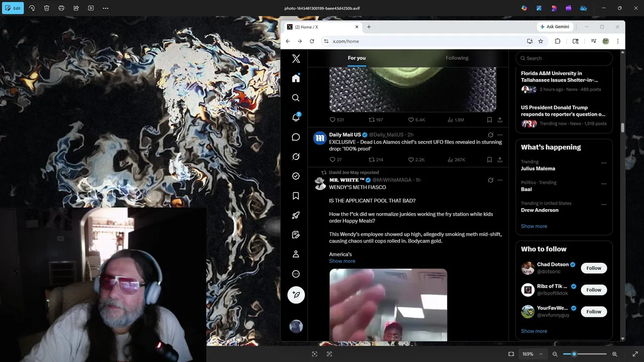Open Explore search icon in X sidebar
This screenshot has width=644, height=362.
pos(296,98)
